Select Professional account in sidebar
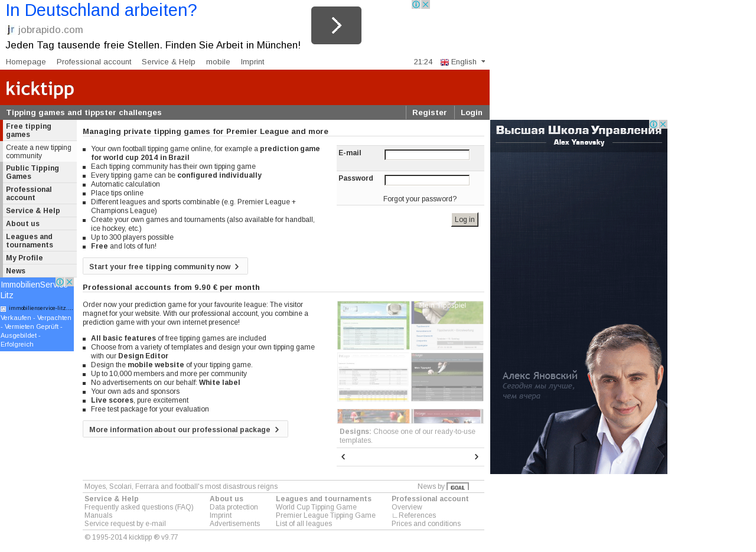 pos(40,194)
